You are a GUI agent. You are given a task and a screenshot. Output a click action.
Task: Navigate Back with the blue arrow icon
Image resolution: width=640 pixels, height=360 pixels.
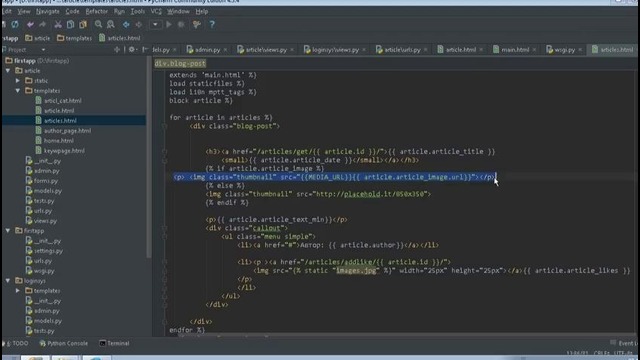[126, 24]
